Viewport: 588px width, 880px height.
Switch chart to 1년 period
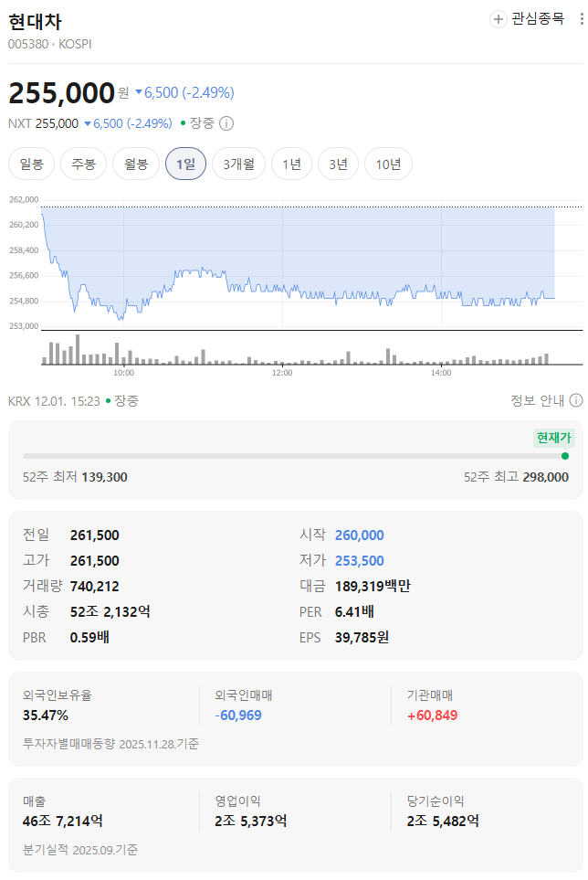(291, 164)
